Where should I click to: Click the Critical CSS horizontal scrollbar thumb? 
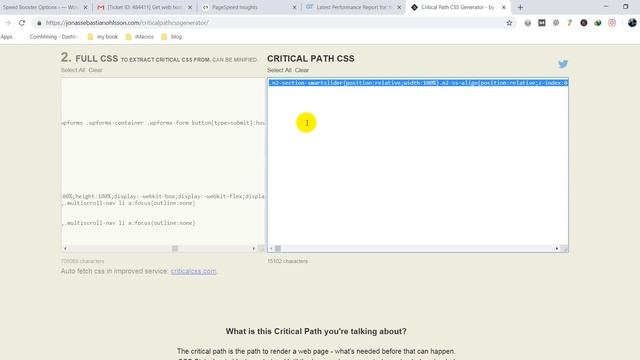coord(278,248)
